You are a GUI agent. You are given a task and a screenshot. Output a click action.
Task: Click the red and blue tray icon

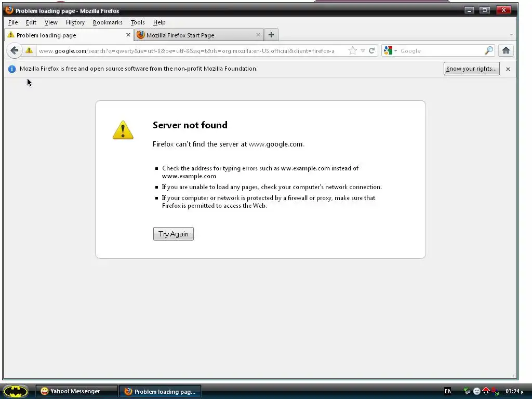(495, 391)
